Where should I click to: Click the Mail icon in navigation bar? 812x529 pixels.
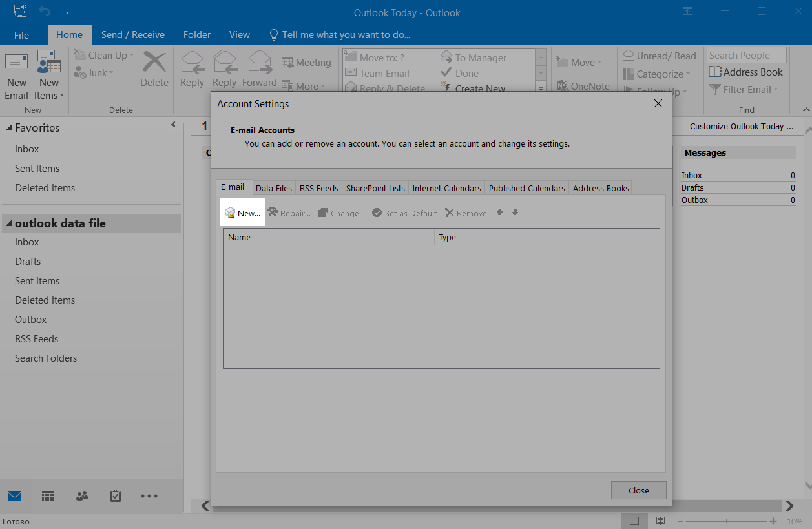[14, 496]
